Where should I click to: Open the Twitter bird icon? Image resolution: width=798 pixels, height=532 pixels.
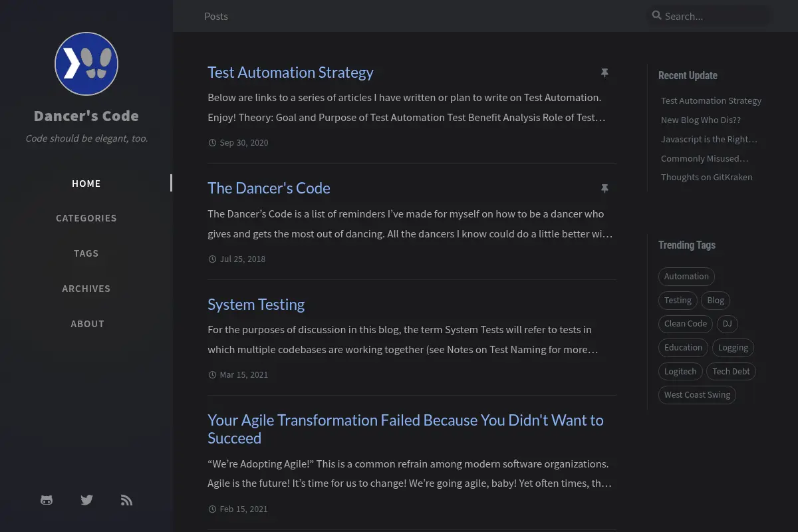point(86,500)
